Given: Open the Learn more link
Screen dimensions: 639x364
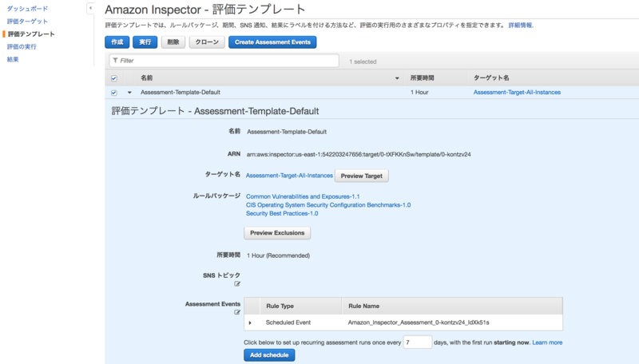Looking at the screenshot, I should click(x=547, y=342).
